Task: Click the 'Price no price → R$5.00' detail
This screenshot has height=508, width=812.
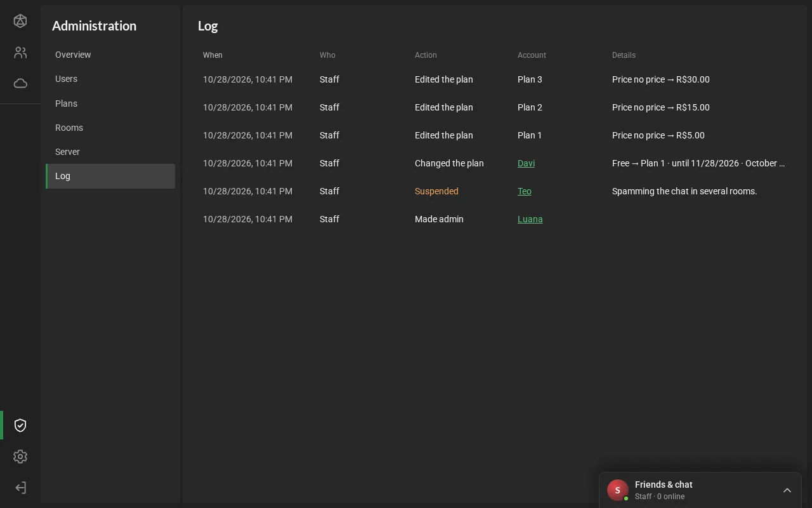Action: pyautogui.click(x=658, y=135)
